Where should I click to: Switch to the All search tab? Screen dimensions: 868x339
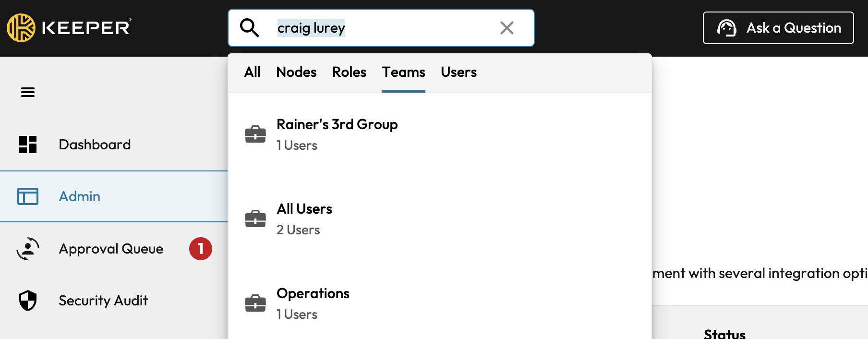(252, 73)
